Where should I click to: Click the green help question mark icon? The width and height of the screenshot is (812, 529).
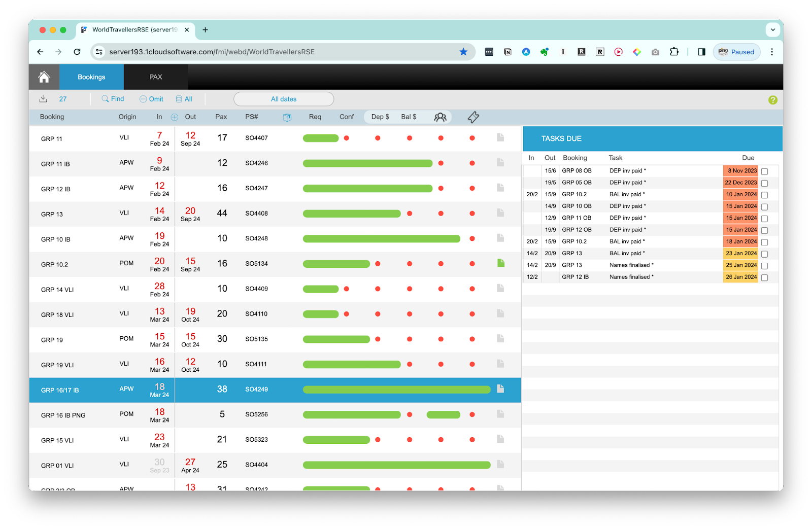click(x=772, y=100)
